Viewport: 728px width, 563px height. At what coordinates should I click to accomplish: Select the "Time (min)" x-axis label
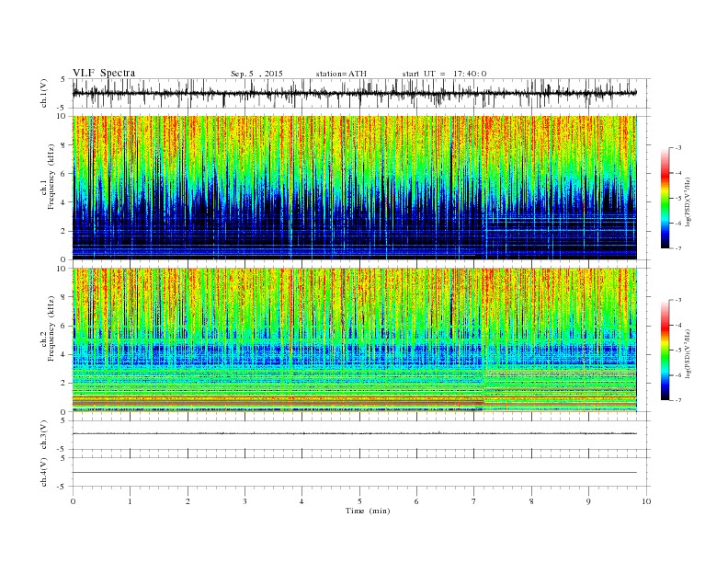point(368,511)
